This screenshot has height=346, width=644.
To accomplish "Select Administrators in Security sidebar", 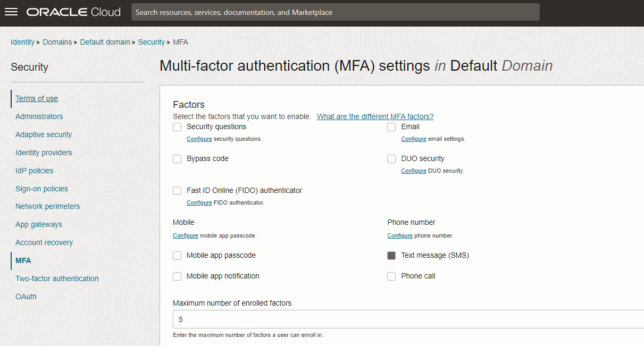I will 39,116.
